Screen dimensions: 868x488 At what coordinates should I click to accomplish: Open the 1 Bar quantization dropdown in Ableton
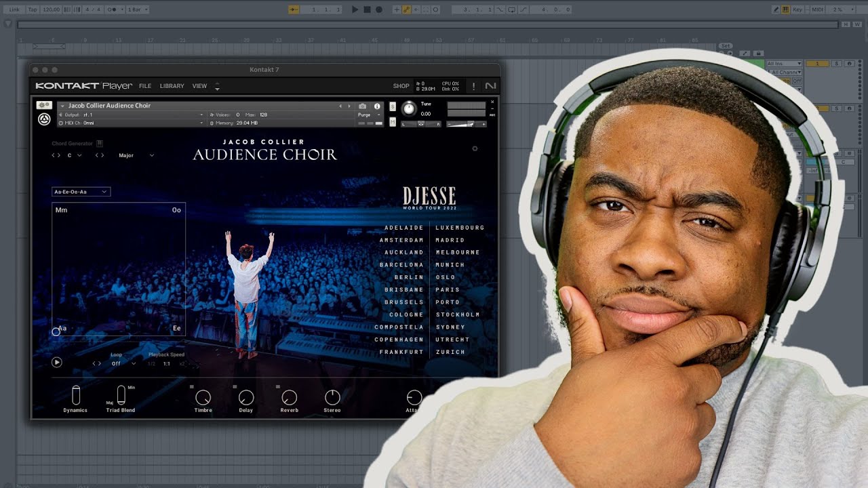[x=138, y=9]
